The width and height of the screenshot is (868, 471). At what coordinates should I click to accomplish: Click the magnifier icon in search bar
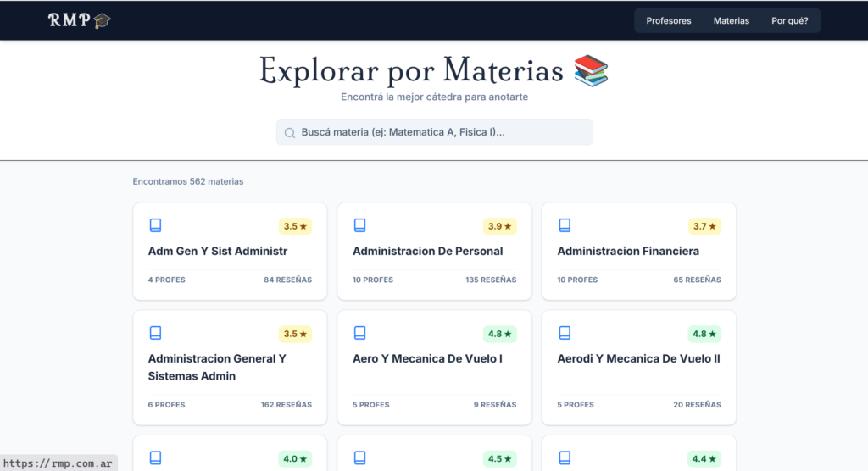[x=290, y=133]
